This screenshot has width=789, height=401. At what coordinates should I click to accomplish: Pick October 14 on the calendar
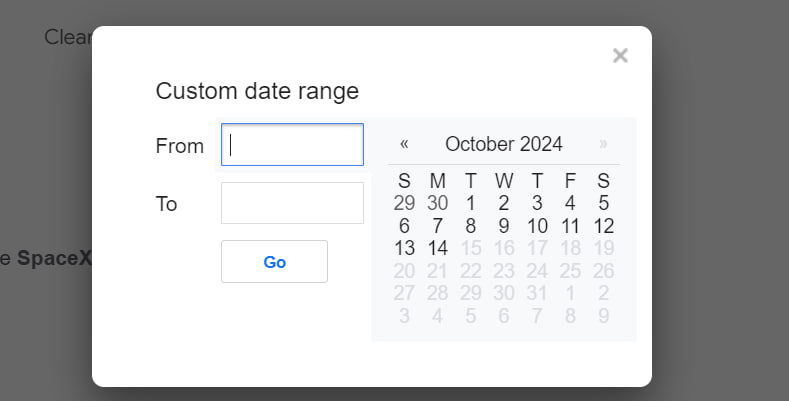coord(437,248)
